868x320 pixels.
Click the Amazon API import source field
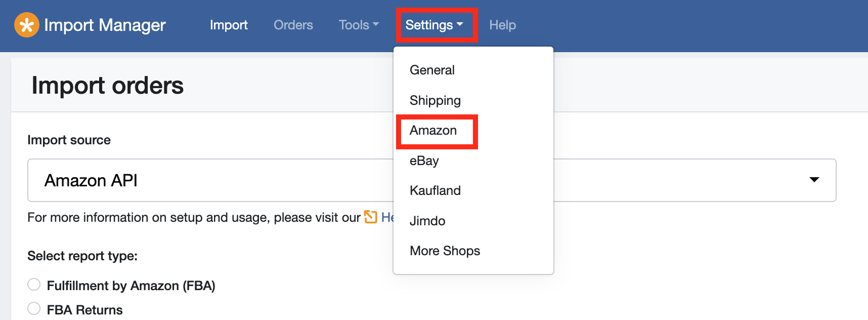[x=431, y=180]
